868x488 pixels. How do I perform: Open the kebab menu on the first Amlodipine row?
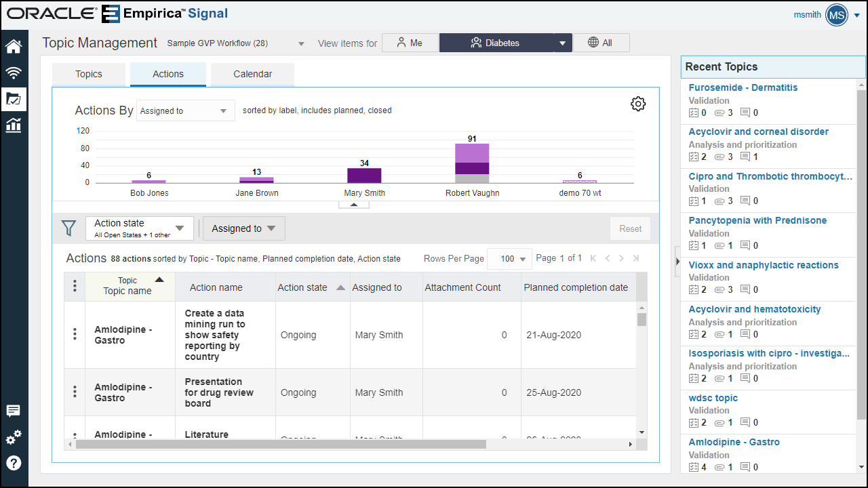74,333
